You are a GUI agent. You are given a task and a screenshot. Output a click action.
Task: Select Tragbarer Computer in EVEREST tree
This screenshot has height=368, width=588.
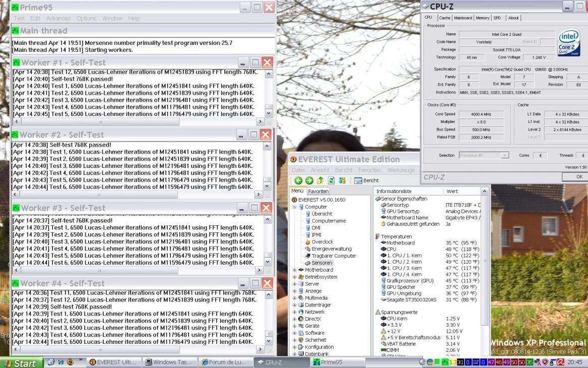pyautogui.click(x=334, y=256)
